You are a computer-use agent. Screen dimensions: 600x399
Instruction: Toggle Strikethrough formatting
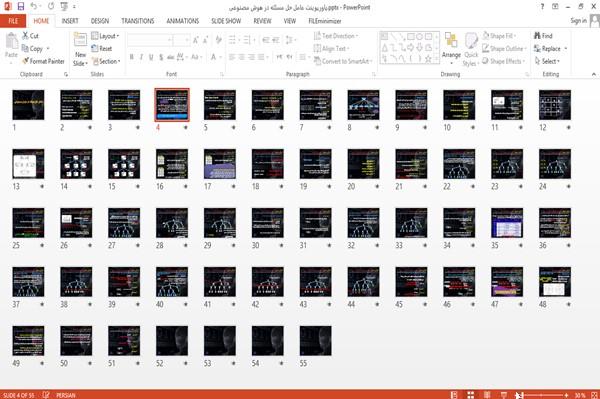click(171, 57)
